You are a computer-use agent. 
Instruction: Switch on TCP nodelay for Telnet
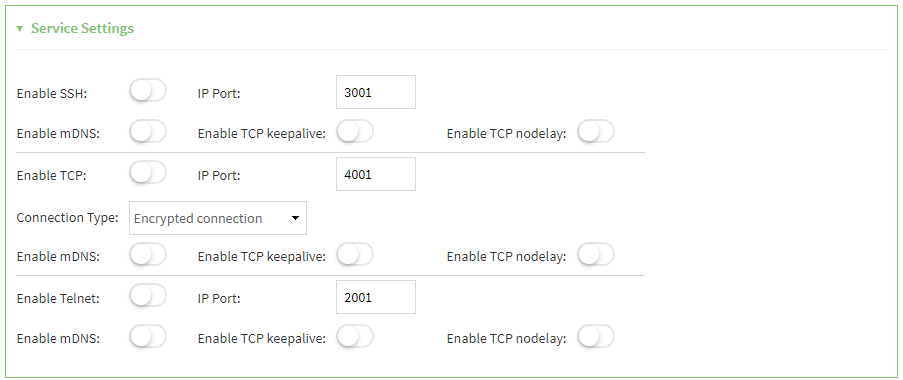coord(596,337)
